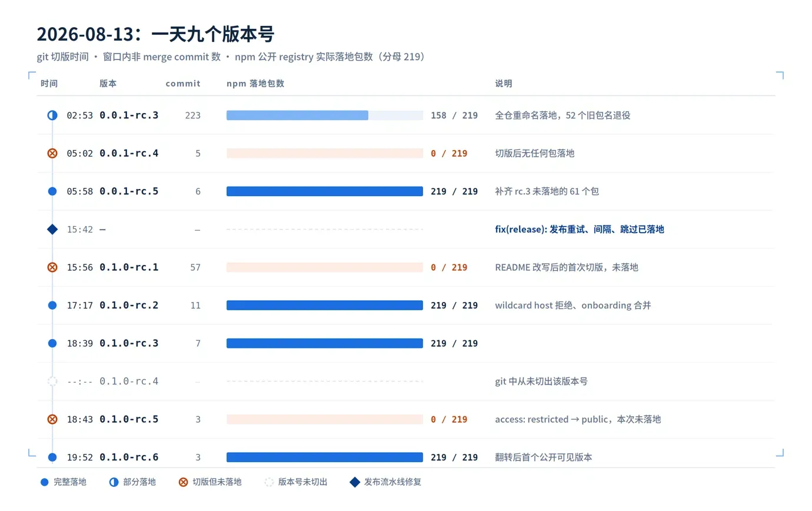The height and width of the screenshot is (511, 812).
Task: Select version label 0.1.0-rc.1
Action: [x=129, y=267]
